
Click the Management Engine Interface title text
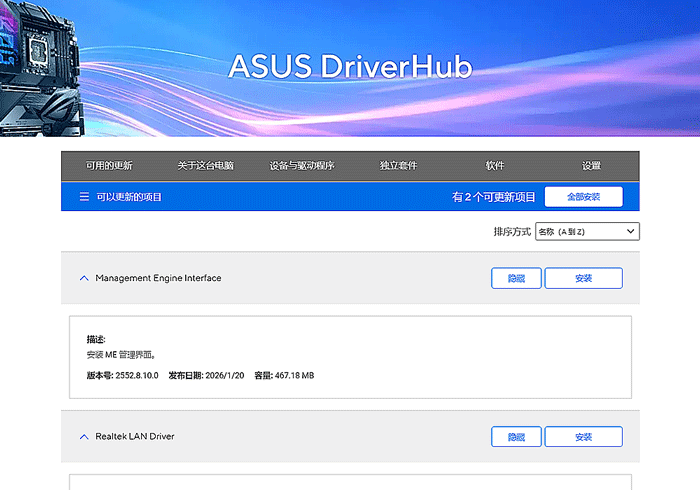point(158,278)
